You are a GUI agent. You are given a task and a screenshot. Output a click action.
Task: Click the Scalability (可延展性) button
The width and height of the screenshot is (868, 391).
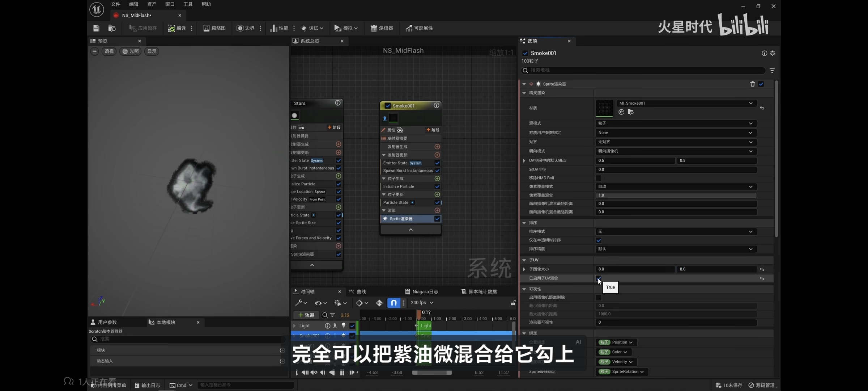(x=419, y=28)
